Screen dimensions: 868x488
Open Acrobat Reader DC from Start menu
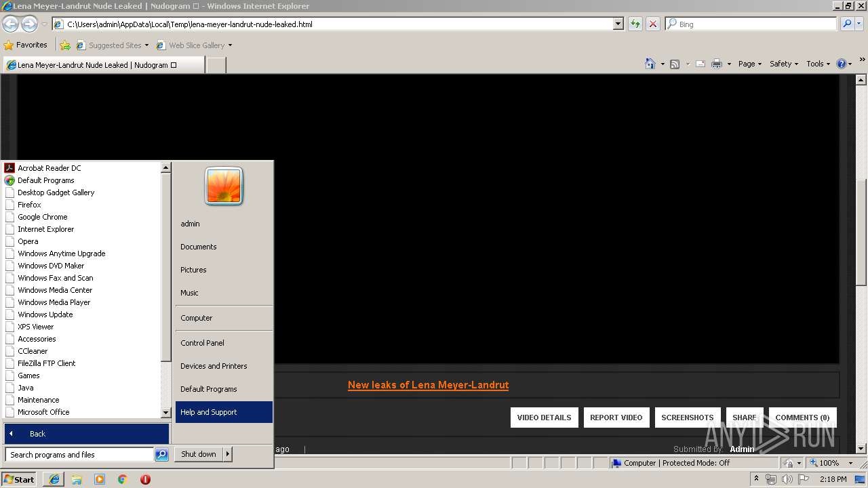click(x=49, y=168)
